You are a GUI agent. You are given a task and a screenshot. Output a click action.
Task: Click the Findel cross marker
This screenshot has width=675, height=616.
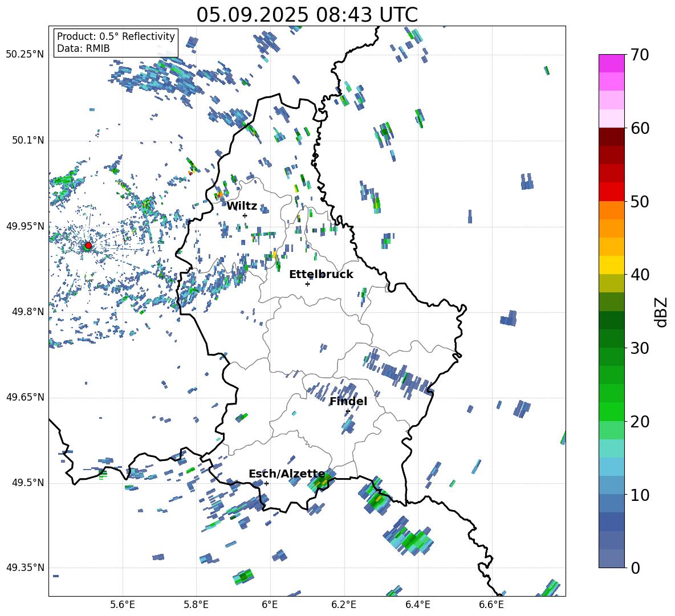click(x=347, y=411)
